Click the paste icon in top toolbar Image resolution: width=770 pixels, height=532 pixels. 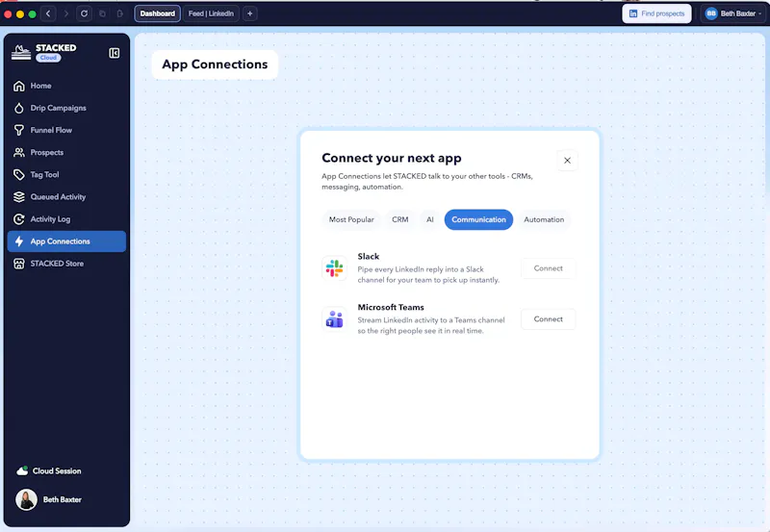(119, 13)
